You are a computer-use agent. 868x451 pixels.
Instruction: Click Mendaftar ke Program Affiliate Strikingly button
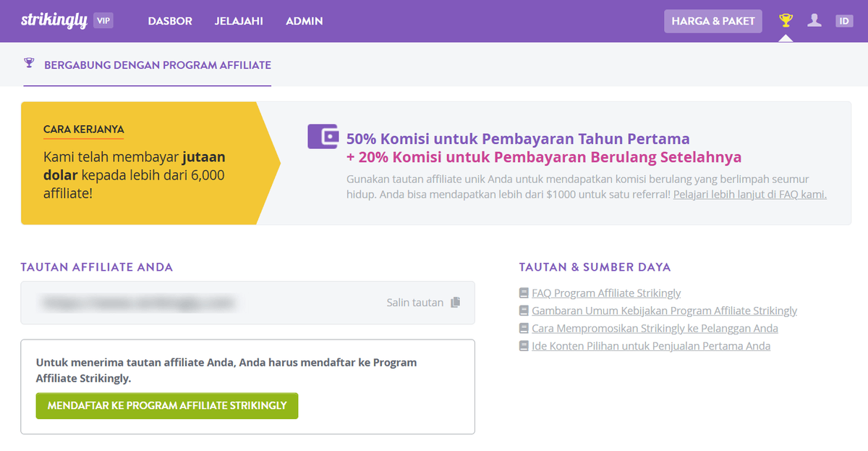click(167, 405)
